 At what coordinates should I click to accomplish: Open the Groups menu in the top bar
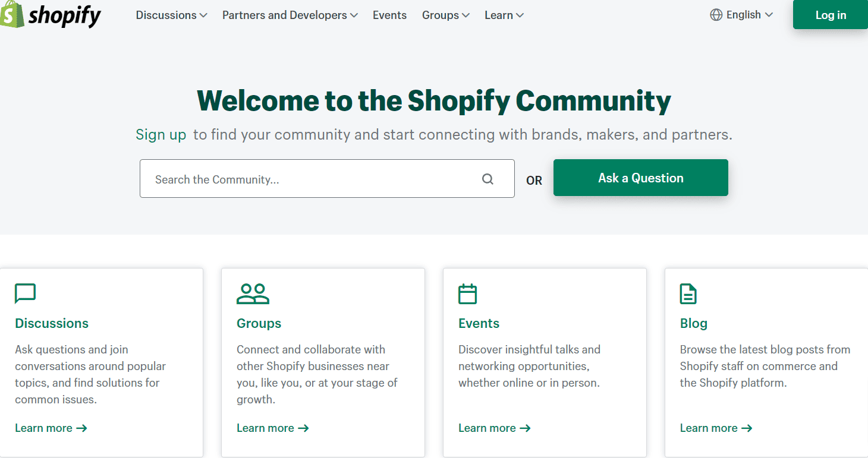click(445, 15)
